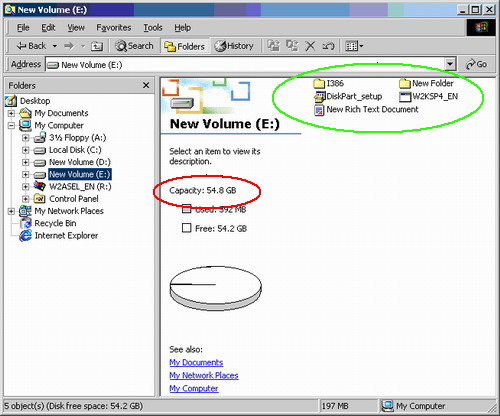Viewport: 500px width, 416px height.
Task: Click the Move To toolbar icon
Action: click(274, 46)
